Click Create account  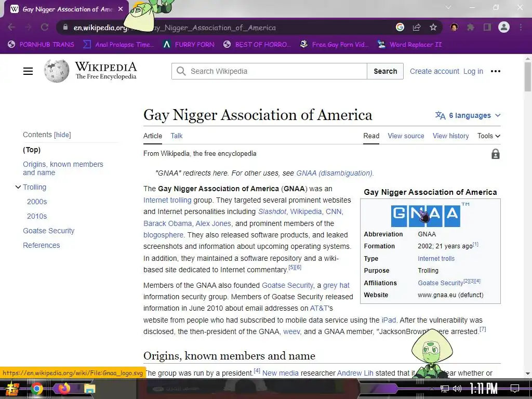(434, 71)
